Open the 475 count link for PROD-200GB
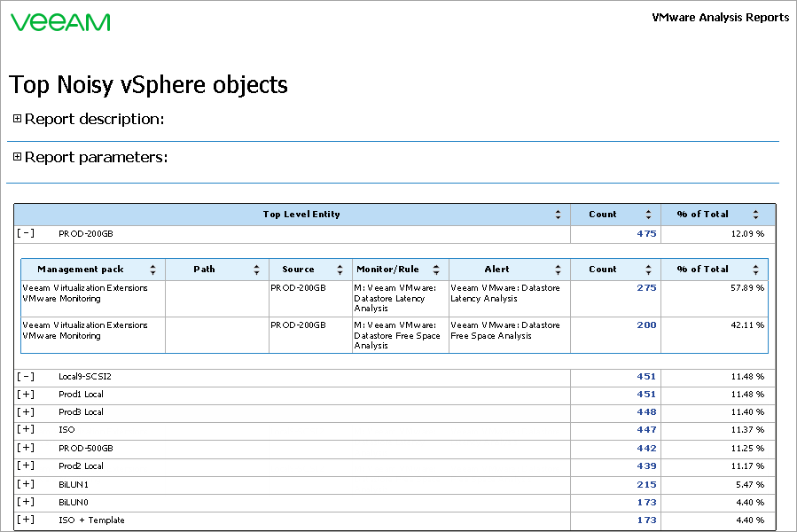Viewport: 797px width, 532px height. coord(645,234)
